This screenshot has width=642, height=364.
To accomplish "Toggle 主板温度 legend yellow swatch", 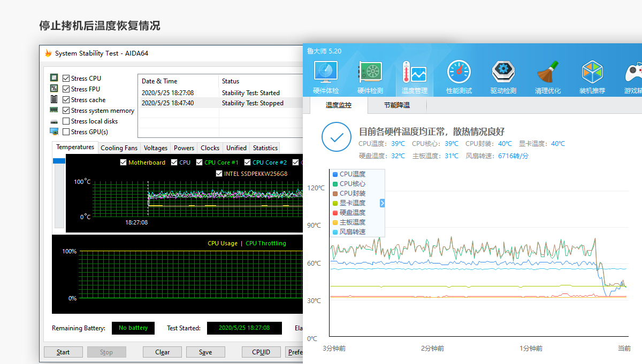I will [x=335, y=222].
